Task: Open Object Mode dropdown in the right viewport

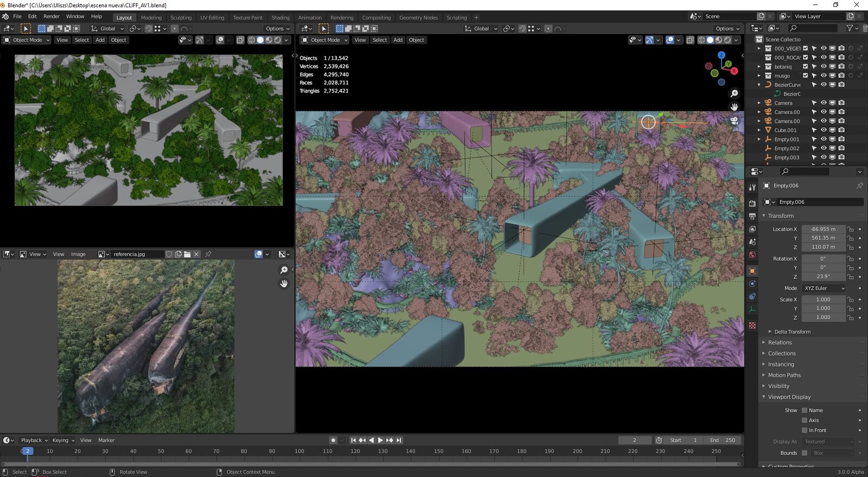Action: [324, 40]
